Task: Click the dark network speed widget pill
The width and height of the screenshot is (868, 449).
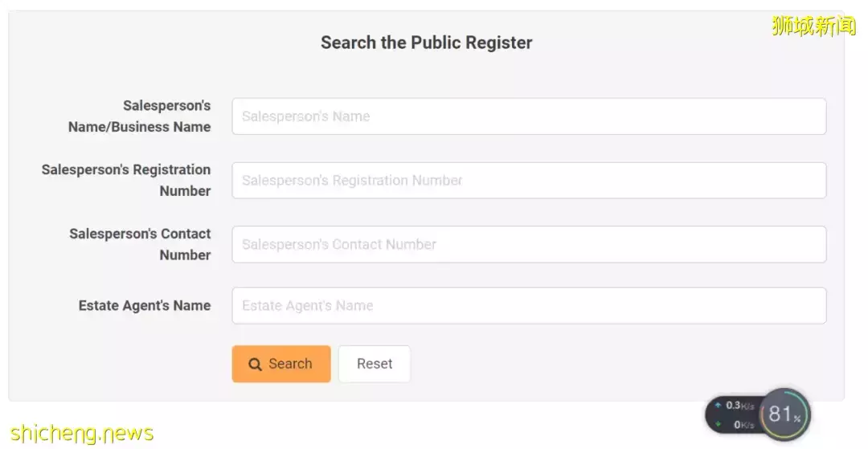Action: point(731,415)
